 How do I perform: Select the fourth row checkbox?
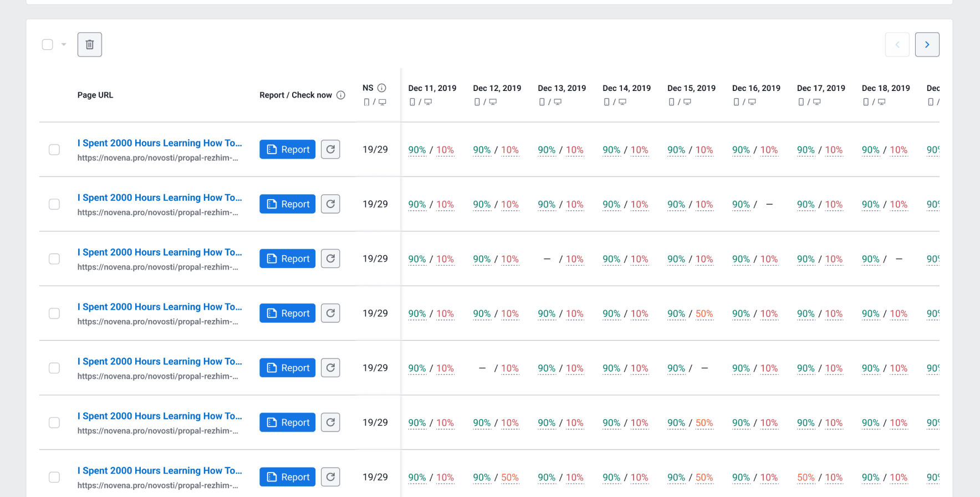point(54,313)
